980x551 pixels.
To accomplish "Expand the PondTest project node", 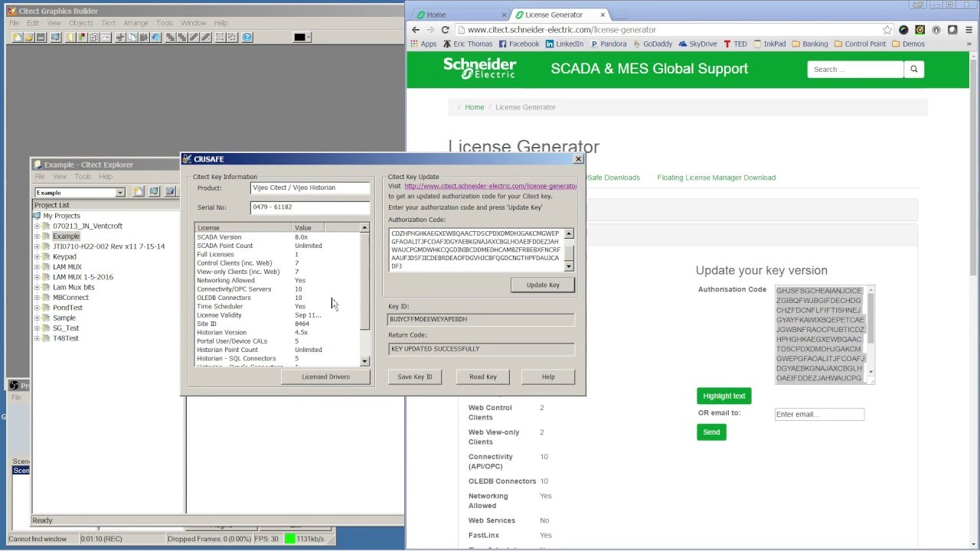I will 37,308.
